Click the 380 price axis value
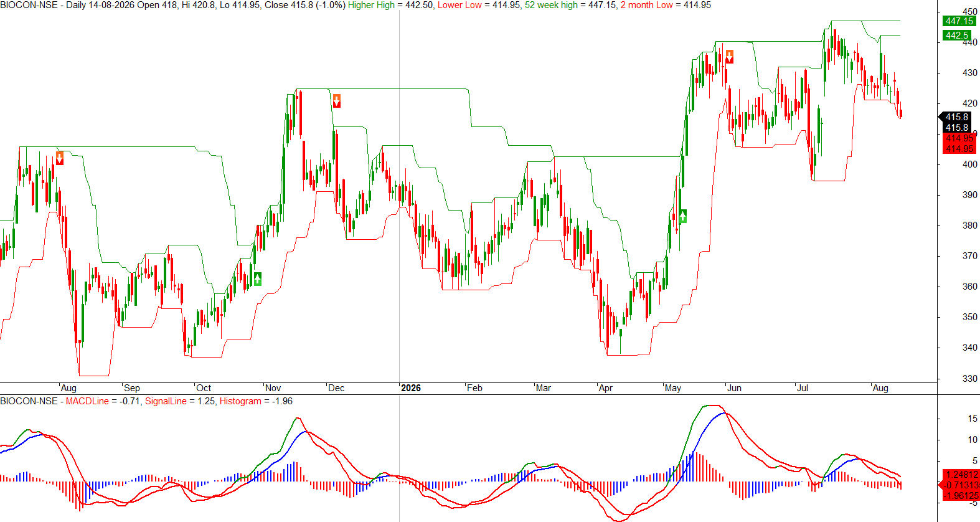This screenshot has height=522, width=980. pyautogui.click(x=970, y=225)
